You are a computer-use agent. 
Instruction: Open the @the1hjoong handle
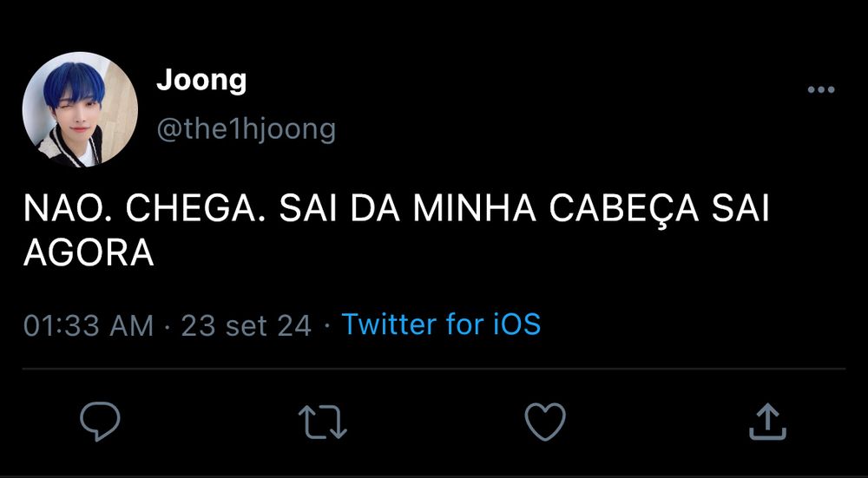(x=246, y=130)
